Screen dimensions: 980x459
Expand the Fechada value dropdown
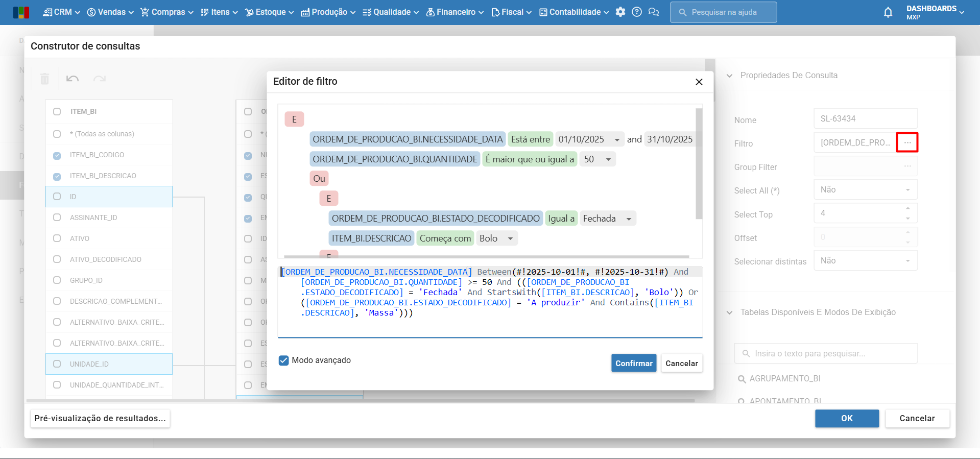(629, 219)
